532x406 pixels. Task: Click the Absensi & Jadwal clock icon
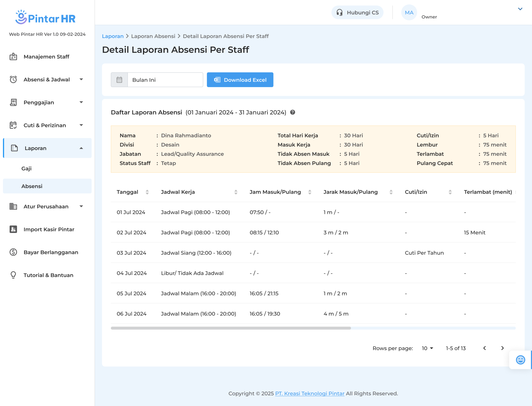pos(13,79)
